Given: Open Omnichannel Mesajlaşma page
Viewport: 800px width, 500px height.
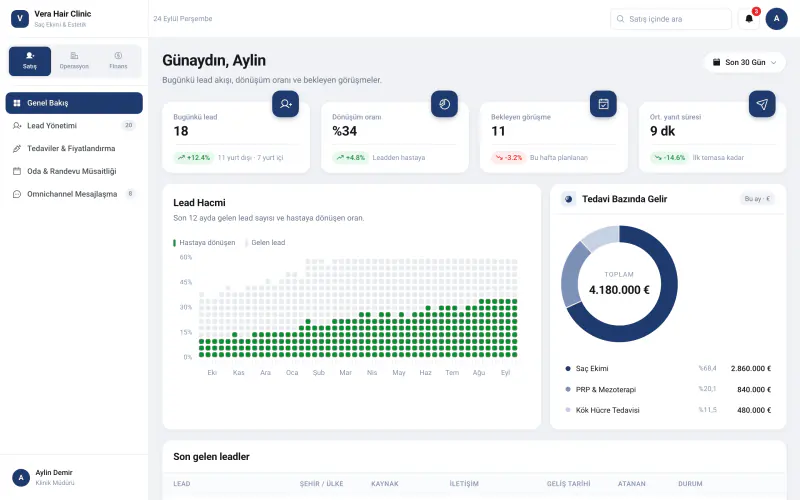Looking at the screenshot, I should click(74, 194).
